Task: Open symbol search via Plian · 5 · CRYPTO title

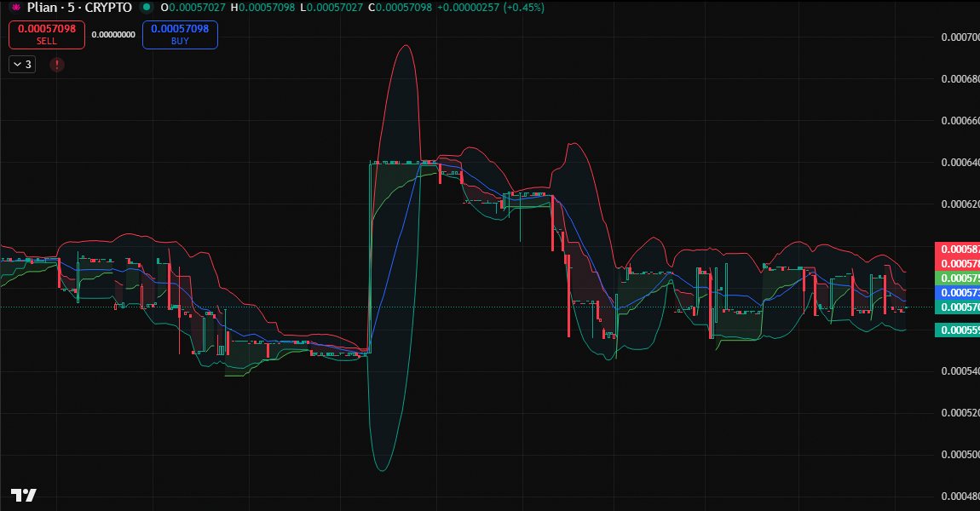Action: tap(79, 8)
